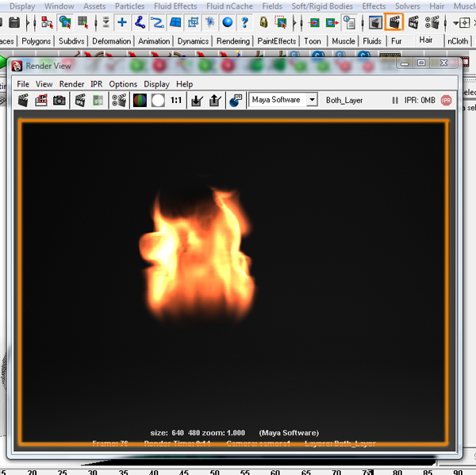Viewport: 476px width, 475px height.
Task: Set real size 1:1 zoom
Action: (176, 101)
